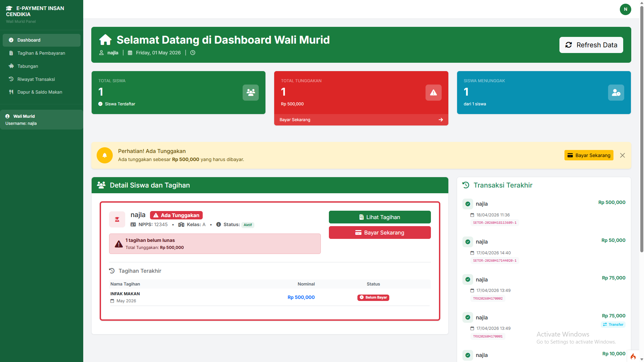Click the Belum Bayar status badge
The width and height of the screenshot is (644, 362).
373,298
